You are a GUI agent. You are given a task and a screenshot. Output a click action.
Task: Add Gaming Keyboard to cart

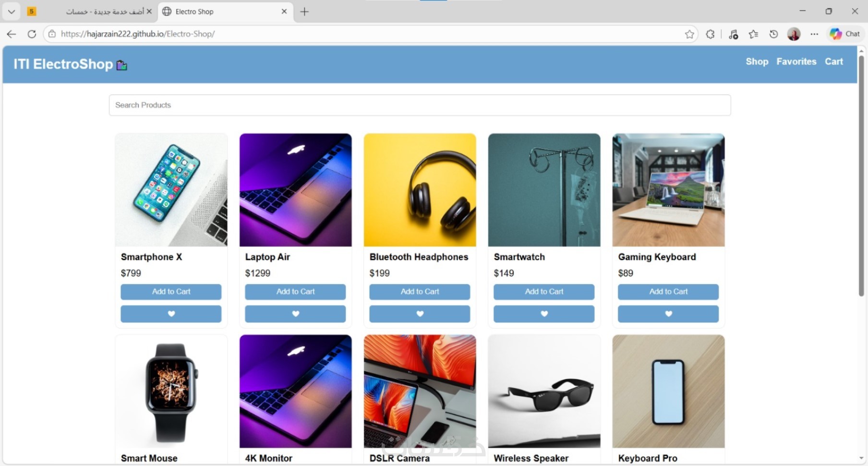tap(668, 292)
